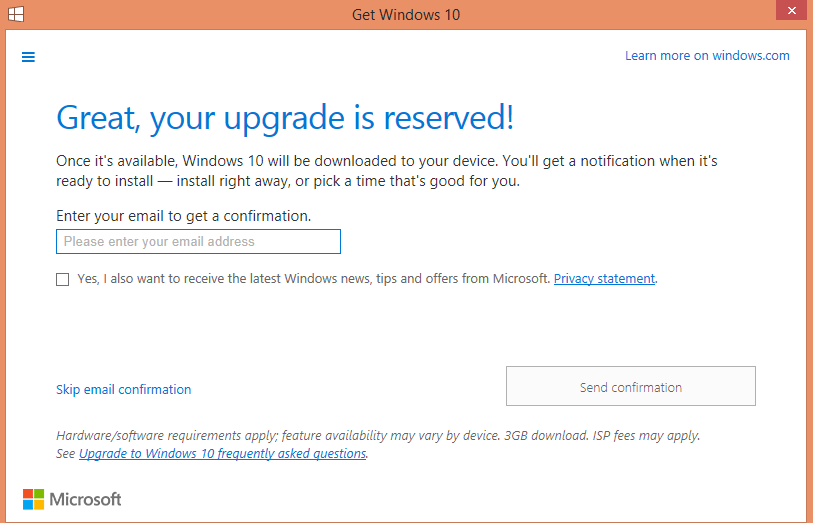Check the Windows news and offers checkbox
The height and width of the screenshot is (523, 813).
[63, 279]
